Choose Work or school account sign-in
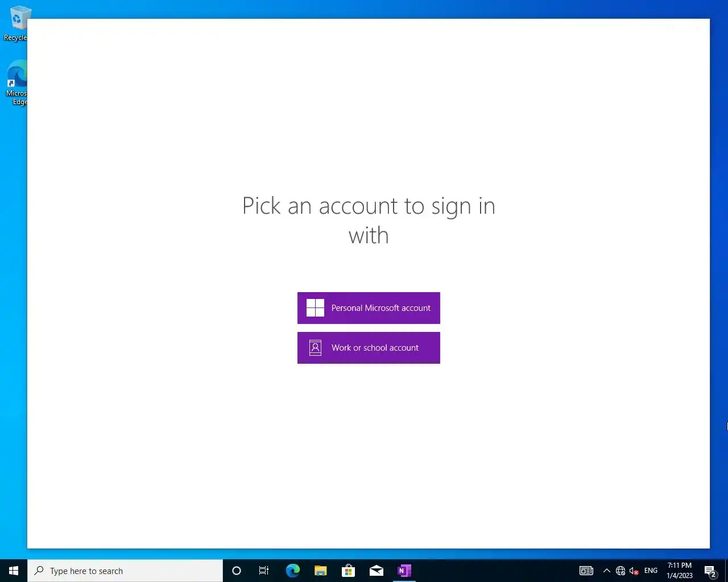Image resolution: width=728 pixels, height=582 pixels. pos(369,348)
